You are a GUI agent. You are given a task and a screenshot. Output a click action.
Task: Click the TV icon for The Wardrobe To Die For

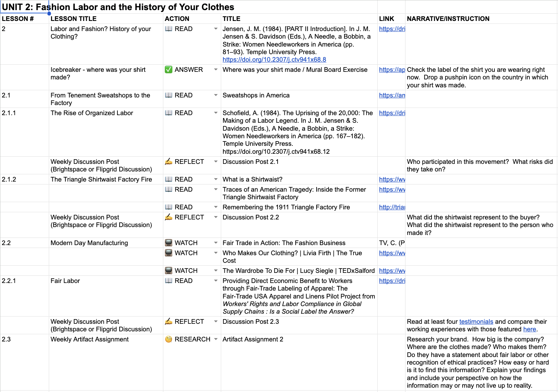click(168, 271)
